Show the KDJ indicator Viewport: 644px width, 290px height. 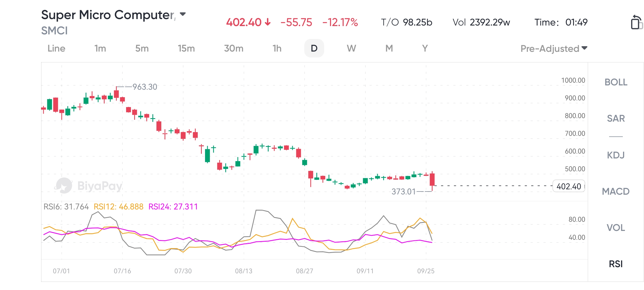tap(616, 155)
